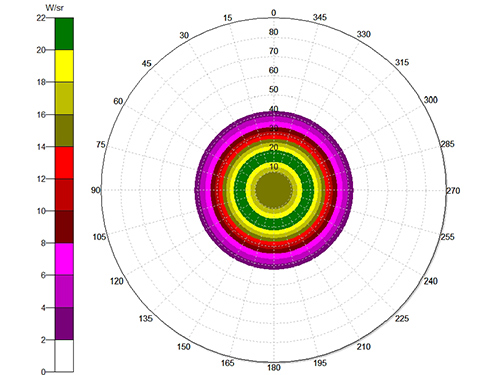Image resolution: width=500 pixels, height=375 pixels.
Task: Select the bright red 12-14 legend swatch
Action: tap(64, 163)
